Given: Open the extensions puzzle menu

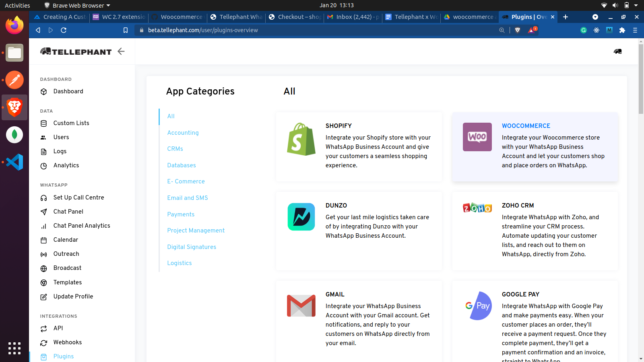Looking at the screenshot, I should click(622, 30).
